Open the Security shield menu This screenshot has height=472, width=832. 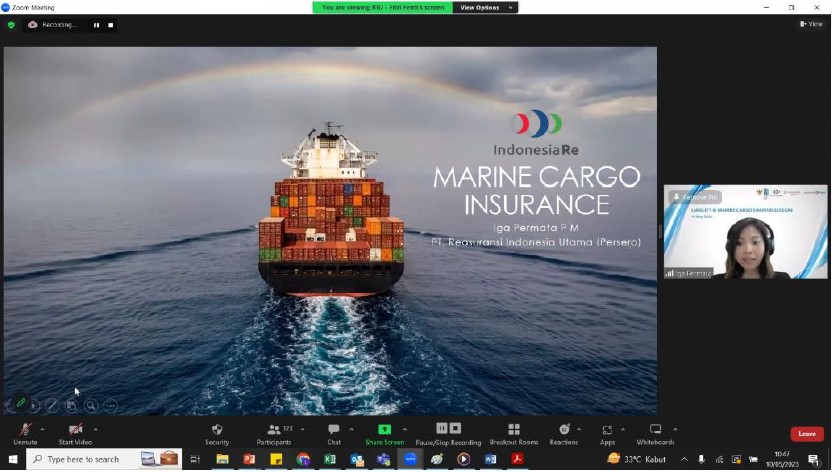(x=217, y=434)
